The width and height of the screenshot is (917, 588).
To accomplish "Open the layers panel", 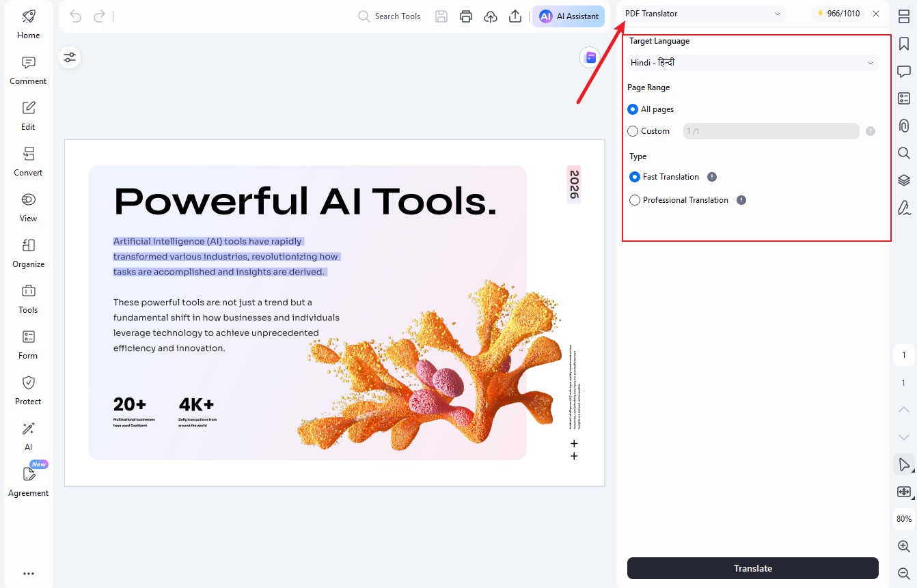I will [904, 180].
